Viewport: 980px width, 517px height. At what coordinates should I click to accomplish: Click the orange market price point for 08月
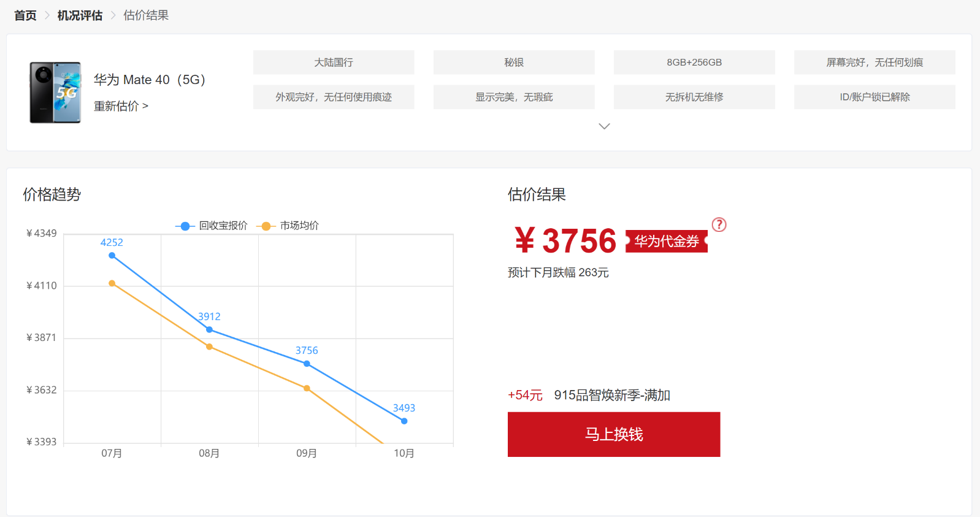point(209,347)
